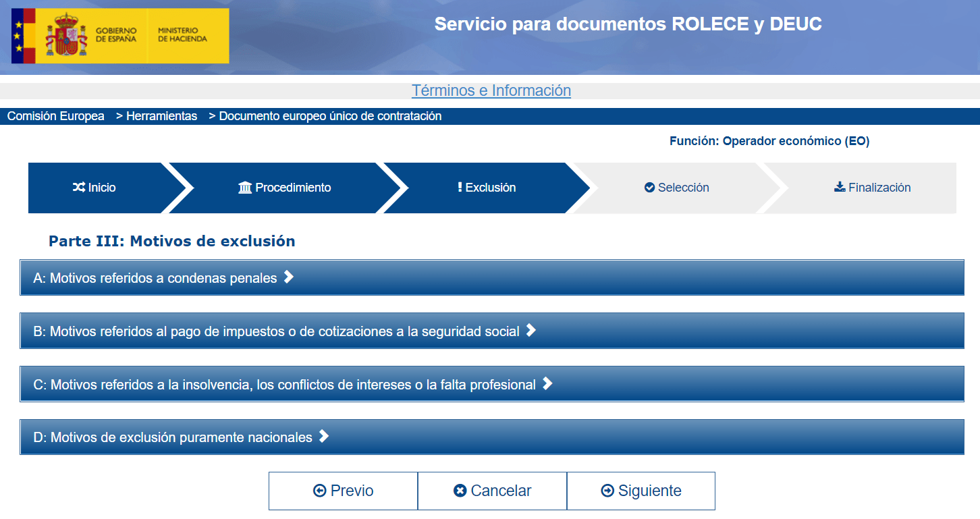Click the download icon on Finalización
The width and height of the screenshot is (980, 519).
tap(840, 187)
